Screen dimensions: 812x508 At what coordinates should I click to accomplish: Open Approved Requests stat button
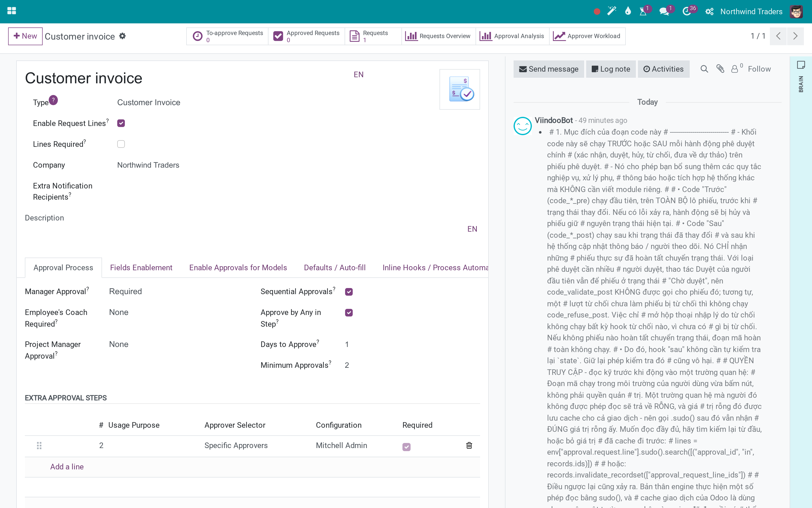coord(306,36)
